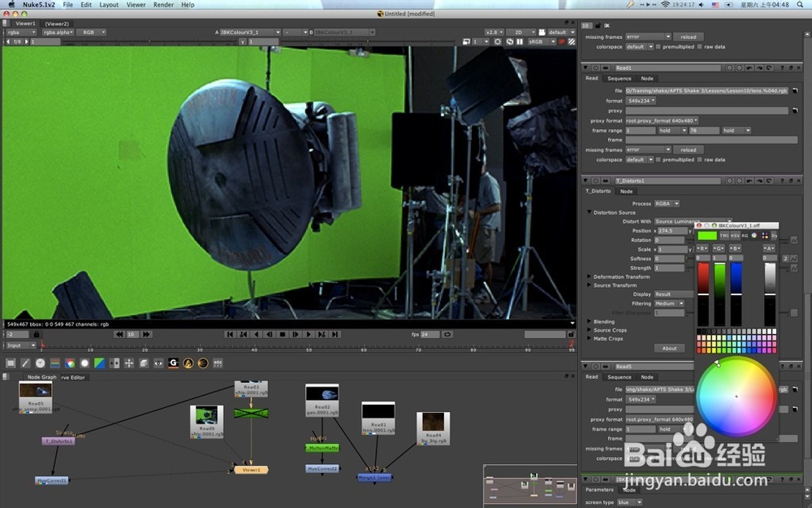This screenshot has height=508, width=812.
Task: Open the Process RGBA dropdown
Action: (x=667, y=204)
